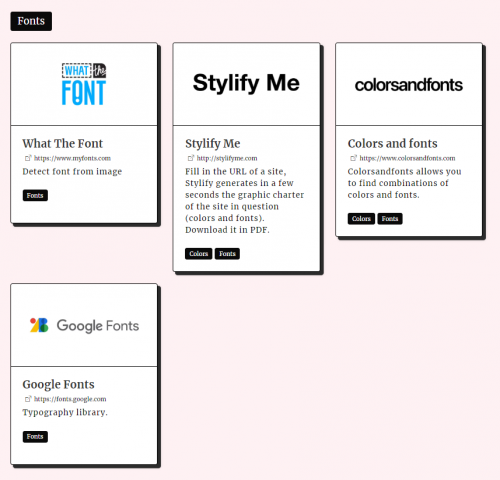The width and height of the screenshot is (500, 480).
Task: Open the https://www.colorsandfonts.com link
Action: point(407,158)
